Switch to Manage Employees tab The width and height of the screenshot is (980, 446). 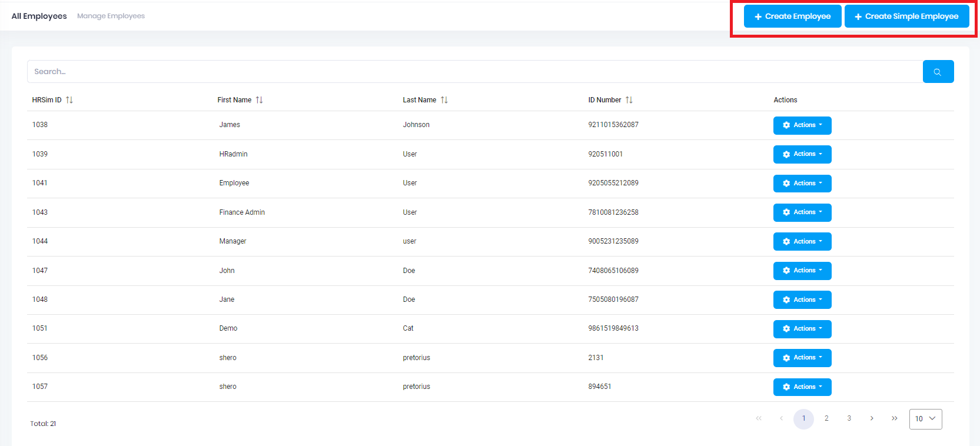pos(111,16)
